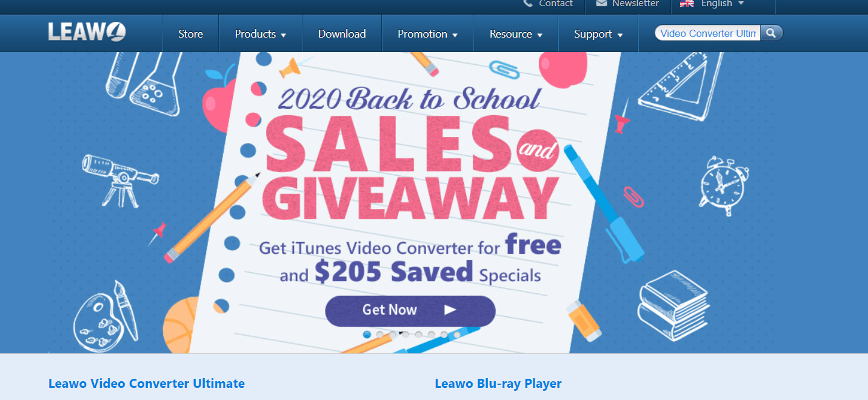
Task: Click the envelope icon beside Newsletter
Action: (601, 3)
